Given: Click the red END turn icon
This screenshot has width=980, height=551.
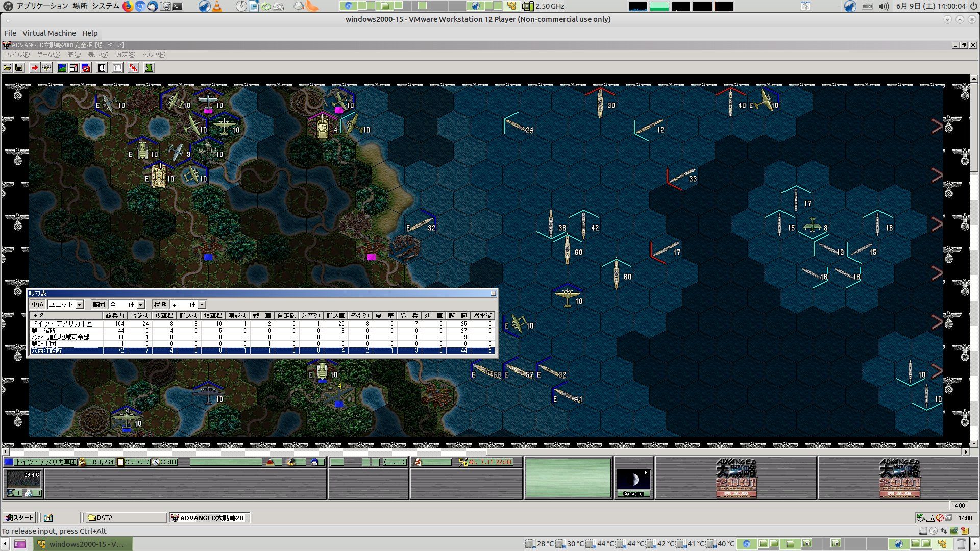Looking at the screenshot, I should [133, 68].
